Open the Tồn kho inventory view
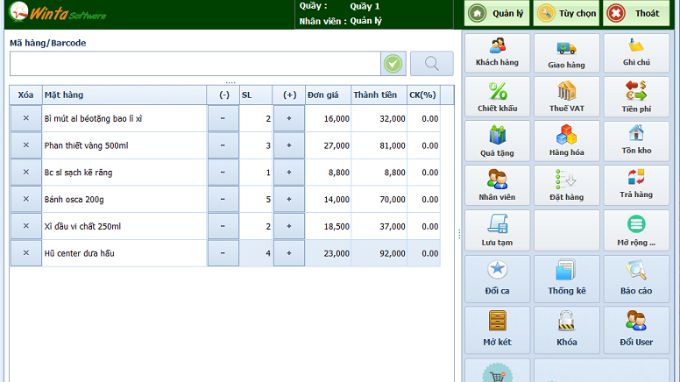Screen dimensions: 680x382 coord(636,141)
